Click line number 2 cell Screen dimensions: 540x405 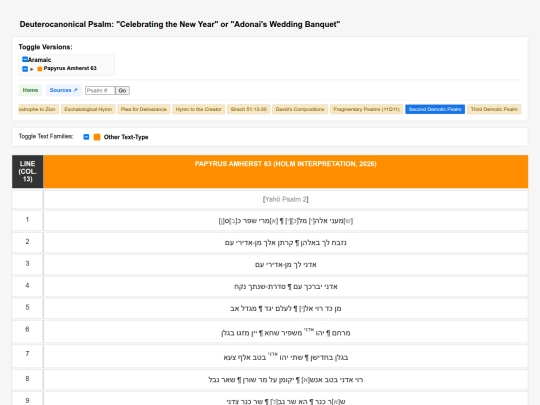pos(28,242)
